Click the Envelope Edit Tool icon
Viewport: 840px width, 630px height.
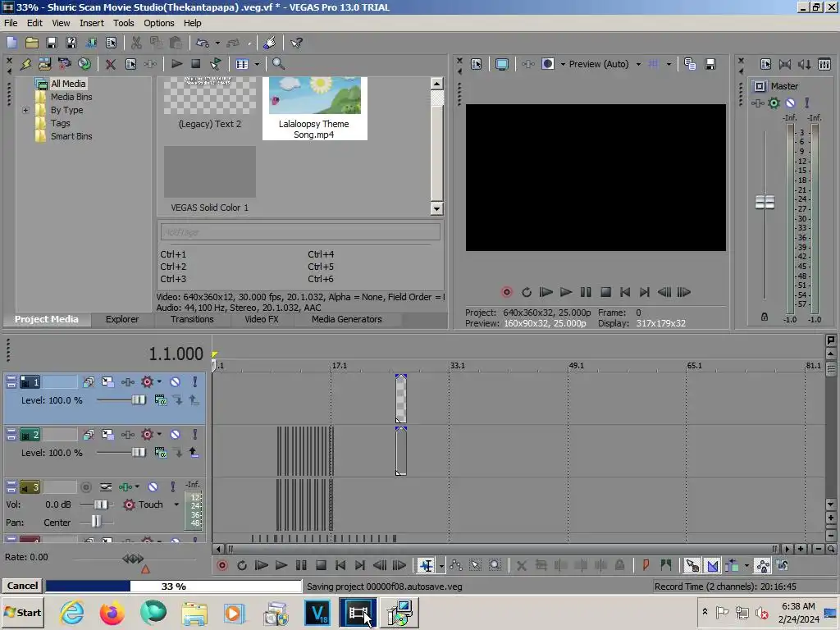456,565
